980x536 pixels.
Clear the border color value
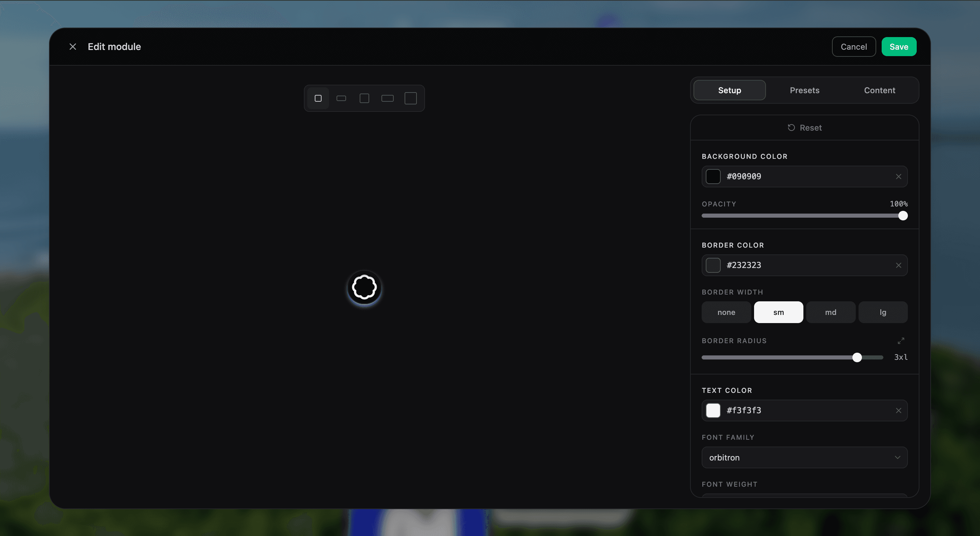pyautogui.click(x=898, y=265)
